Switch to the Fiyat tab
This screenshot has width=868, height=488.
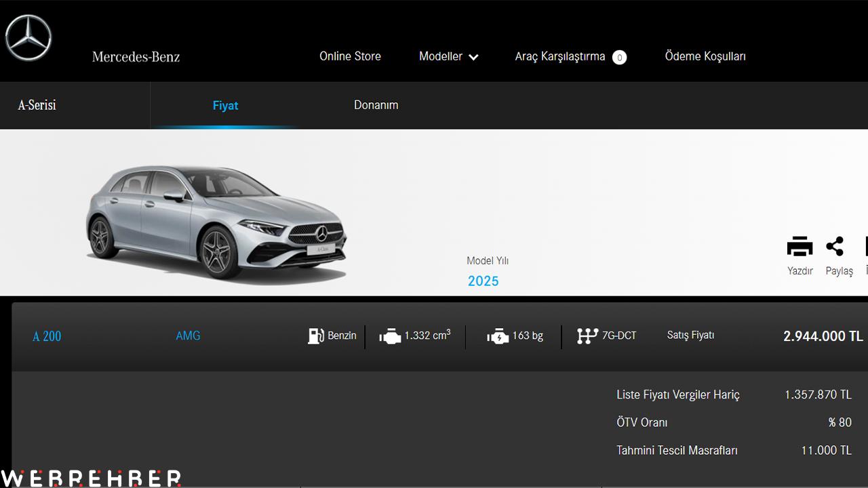pos(225,106)
